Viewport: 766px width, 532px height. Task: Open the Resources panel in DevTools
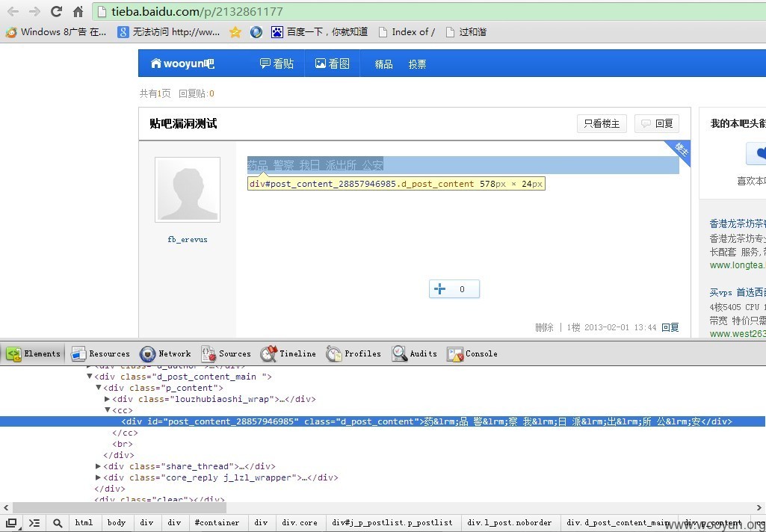(x=101, y=353)
